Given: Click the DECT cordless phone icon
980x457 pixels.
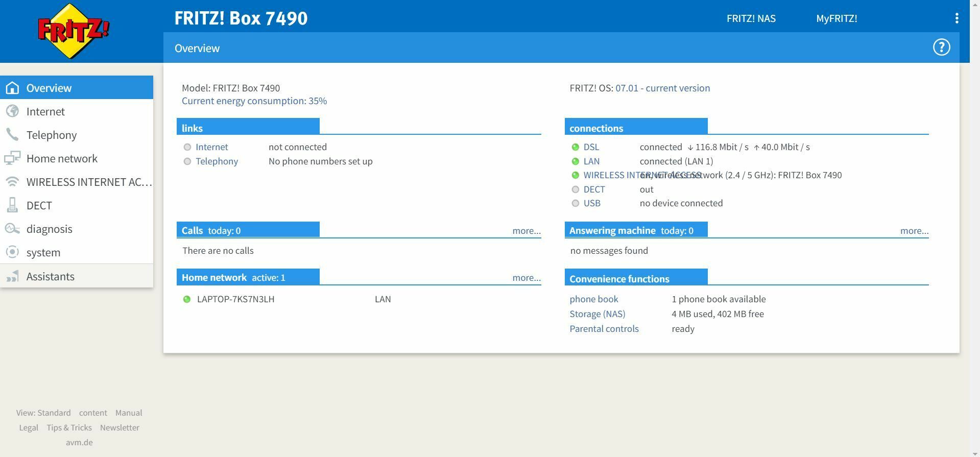Looking at the screenshot, I should 12,205.
